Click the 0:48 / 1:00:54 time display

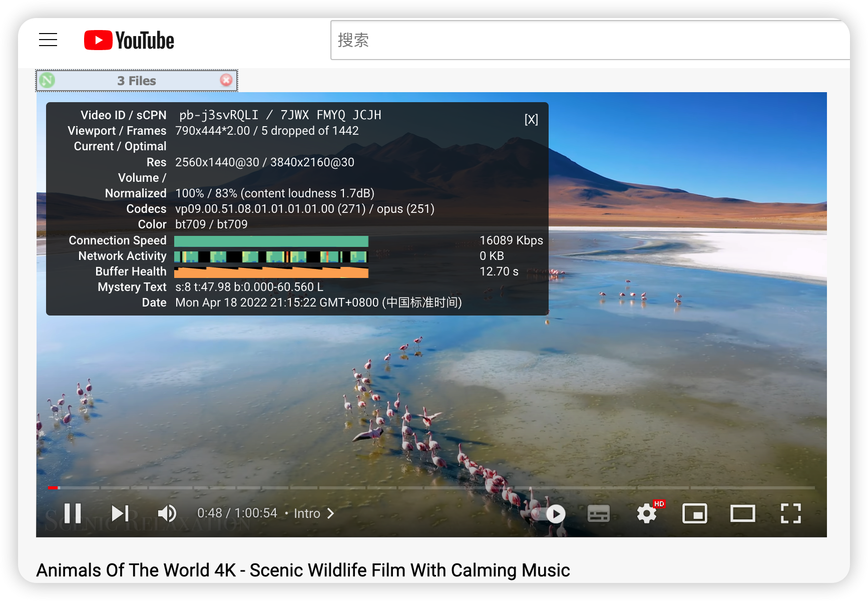coord(237,513)
